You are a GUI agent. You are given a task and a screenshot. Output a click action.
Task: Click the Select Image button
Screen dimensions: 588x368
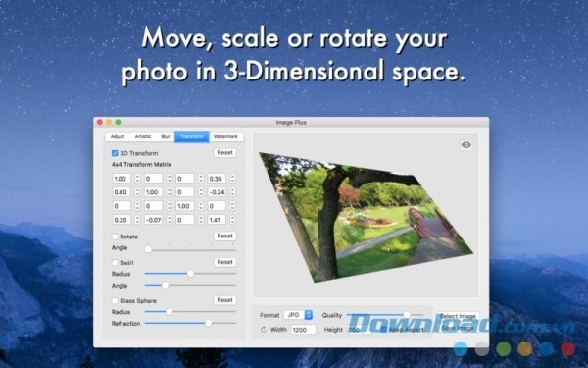457,316
